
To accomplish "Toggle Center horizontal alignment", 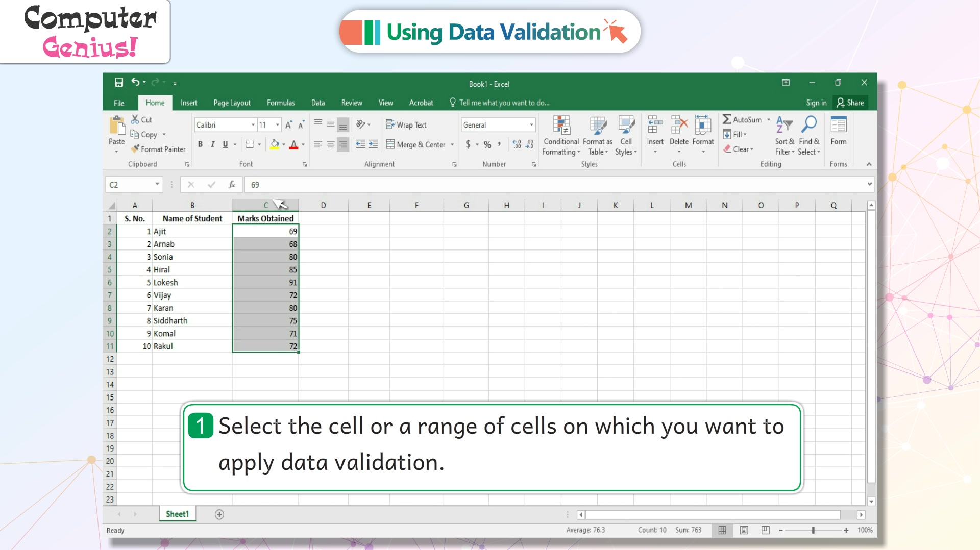I will coord(330,144).
